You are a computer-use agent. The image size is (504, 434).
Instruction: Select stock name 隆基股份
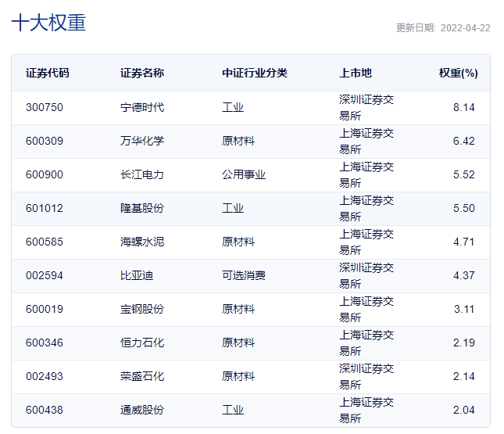pyautogui.click(x=142, y=208)
